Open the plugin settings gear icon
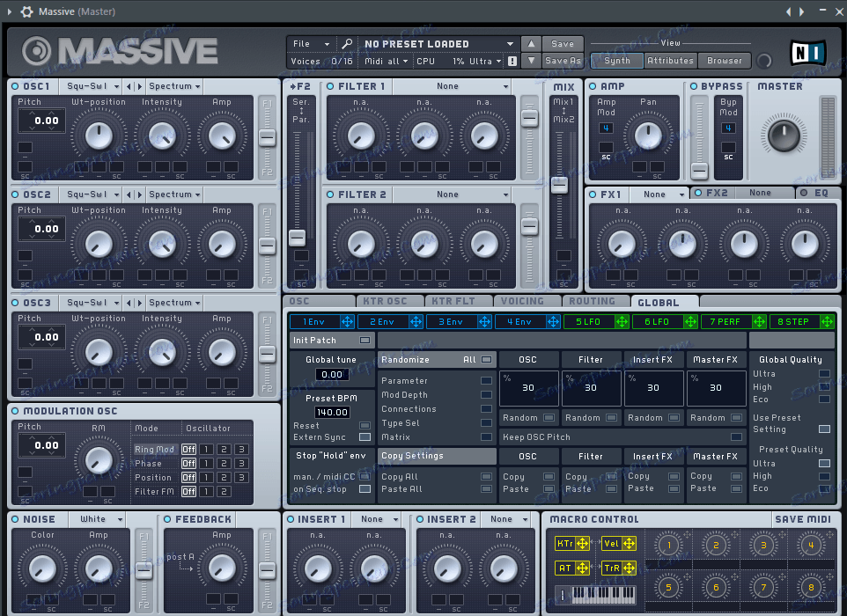The height and width of the screenshot is (616, 847). pyautogui.click(x=26, y=11)
